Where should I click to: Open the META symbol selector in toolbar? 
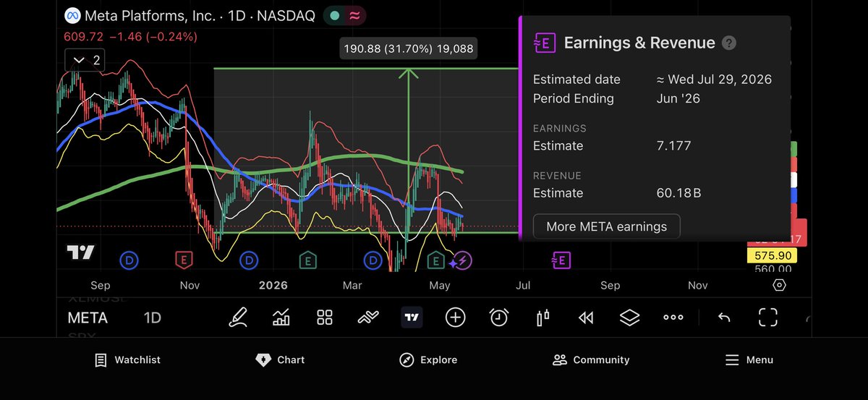click(88, 318)
